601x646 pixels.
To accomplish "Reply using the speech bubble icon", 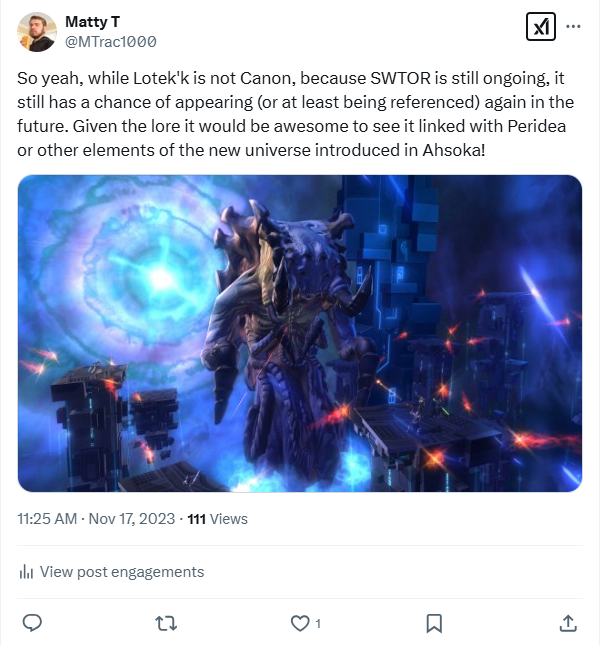I will point(32,623).
